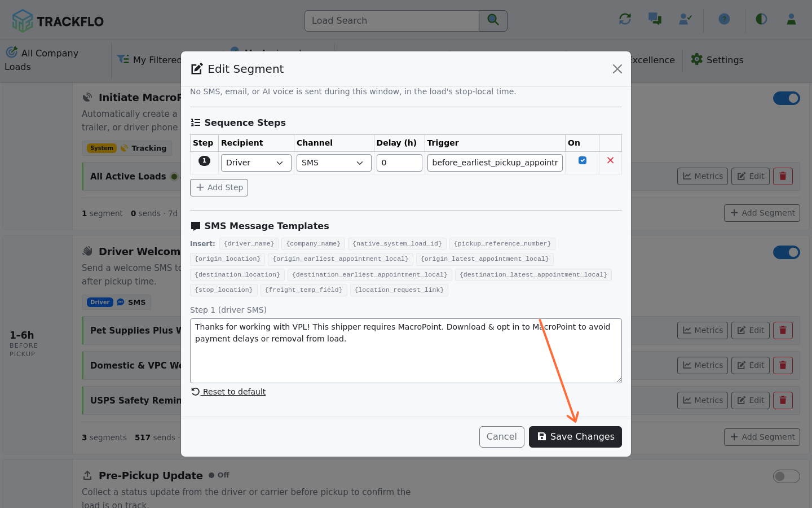Screen dimensions: 812x508
Task: Open the help question mark icon
Action: pyautogui.click(x=724, y=19)
